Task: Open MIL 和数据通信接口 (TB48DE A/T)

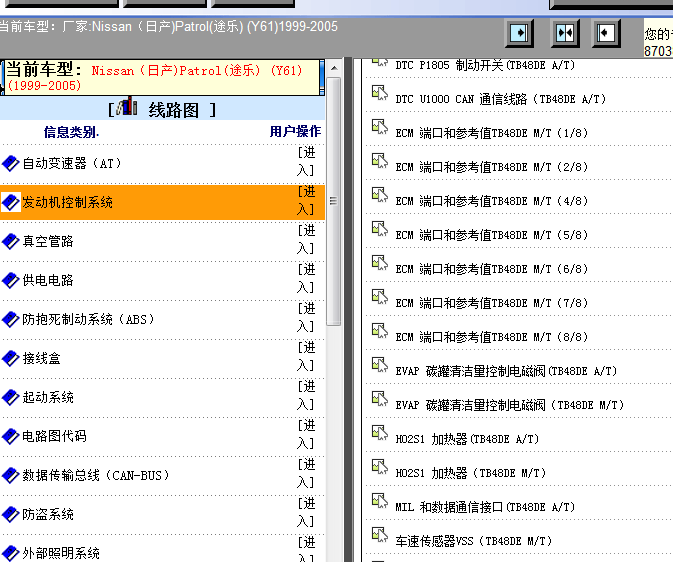Action: click(x=485, y=507)
